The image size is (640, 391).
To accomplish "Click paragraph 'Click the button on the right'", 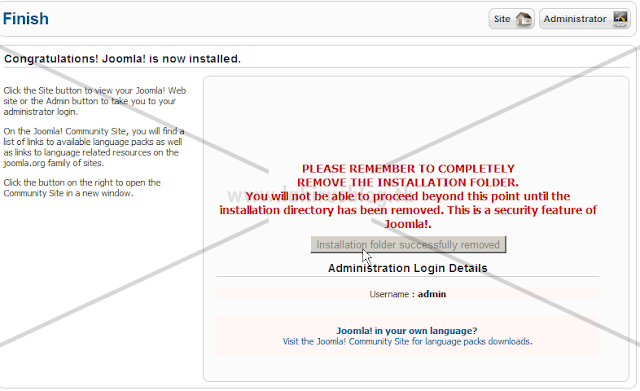I will tap(82, 188).
